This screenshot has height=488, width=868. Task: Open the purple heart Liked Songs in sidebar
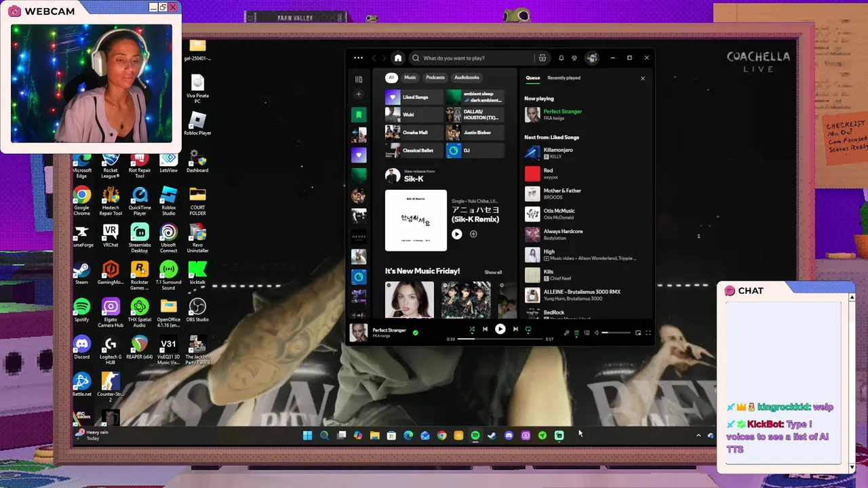click(x=359, y=155)
